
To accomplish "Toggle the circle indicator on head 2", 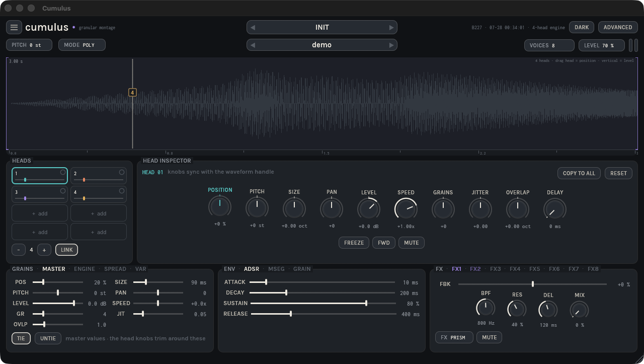I will coord(122,172).
